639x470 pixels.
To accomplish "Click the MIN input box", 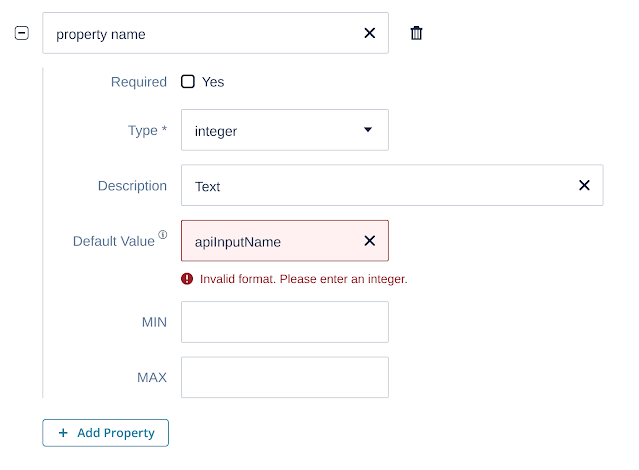I will [x=284, y=322].
